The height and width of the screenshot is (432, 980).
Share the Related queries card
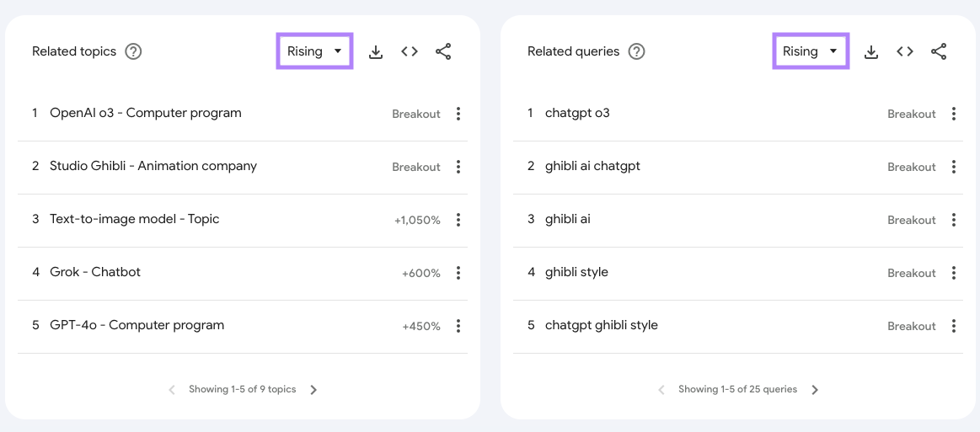pyautogui.click(x=939, y=52)
